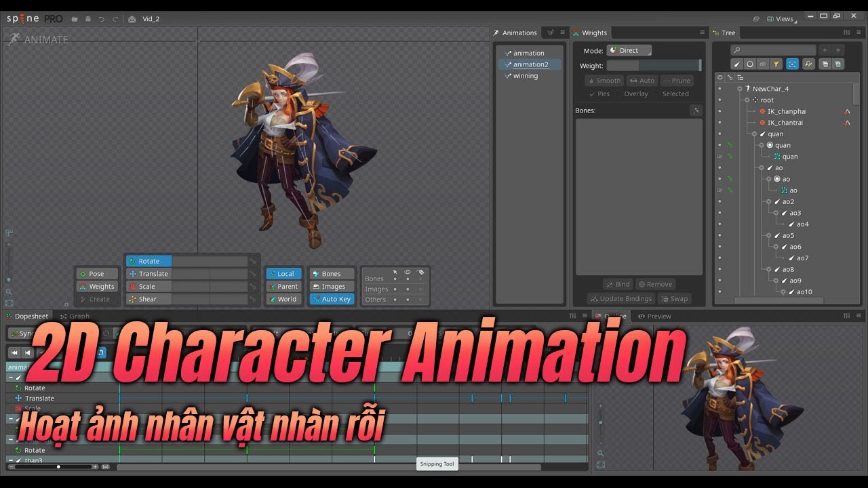The height and width of the screenshot is (488, 868).
Task: Click the Save project icon
Action: point(88,19)
